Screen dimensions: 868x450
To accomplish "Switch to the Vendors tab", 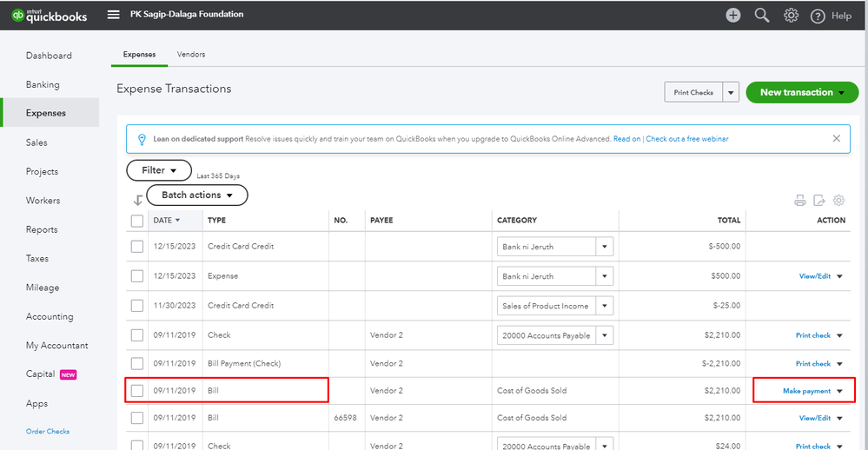I will 190,54.
